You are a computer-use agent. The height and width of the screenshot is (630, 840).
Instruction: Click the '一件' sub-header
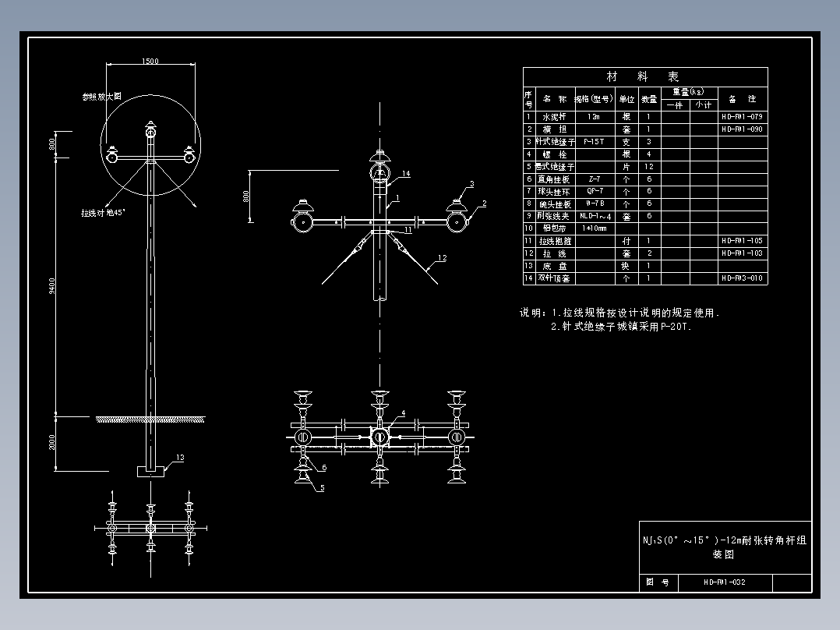click(x=675, y=105)
